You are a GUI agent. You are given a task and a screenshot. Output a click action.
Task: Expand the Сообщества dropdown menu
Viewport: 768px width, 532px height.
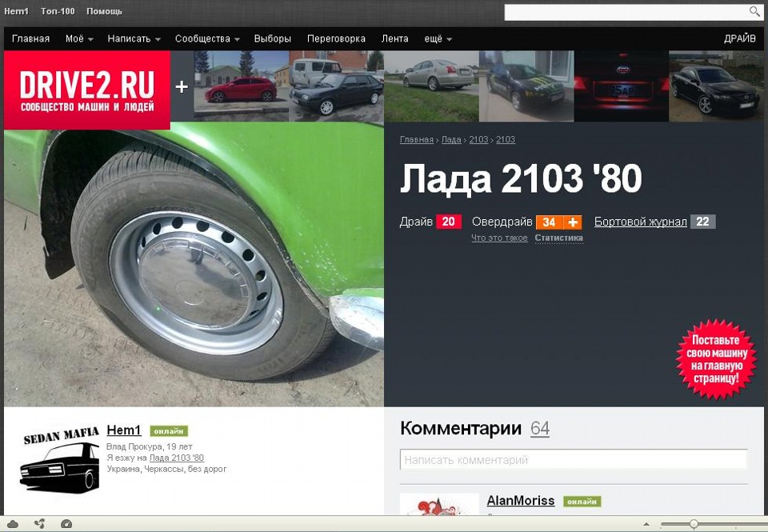click(207, 38)
